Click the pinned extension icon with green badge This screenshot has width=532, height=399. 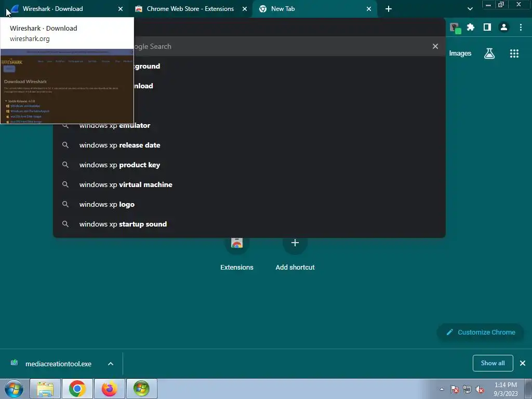[x=455, y=28]
